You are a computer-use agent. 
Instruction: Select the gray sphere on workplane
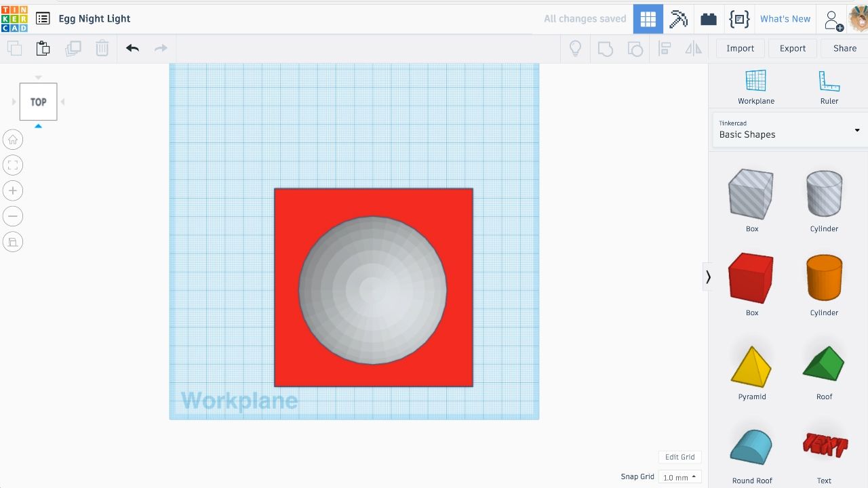(372, 290)
